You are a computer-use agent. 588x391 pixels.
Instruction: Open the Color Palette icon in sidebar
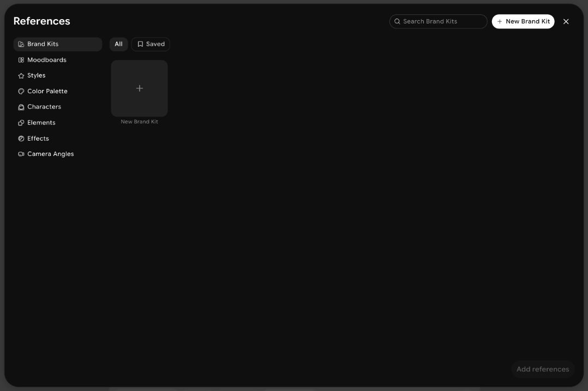(21, 92)
